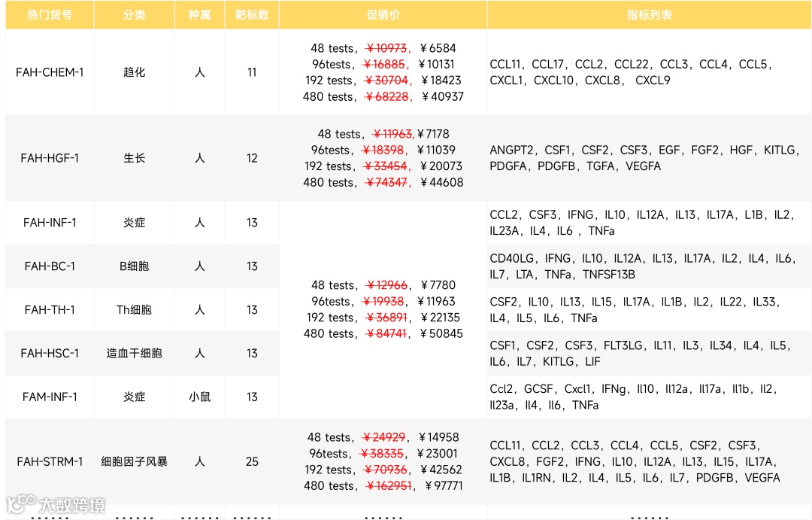The width and height of the screenshot is (812, 520).
Task: Click the ¥14958 promotional price
Action: click(438, 437)
